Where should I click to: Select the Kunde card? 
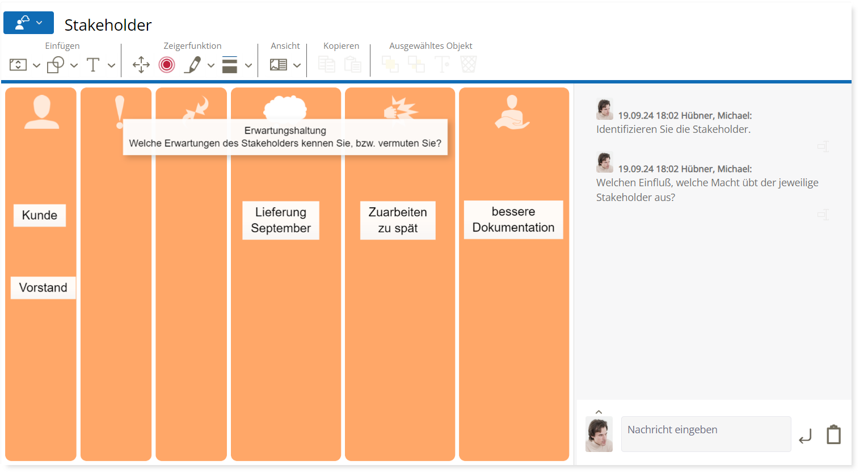pos(40,215)
